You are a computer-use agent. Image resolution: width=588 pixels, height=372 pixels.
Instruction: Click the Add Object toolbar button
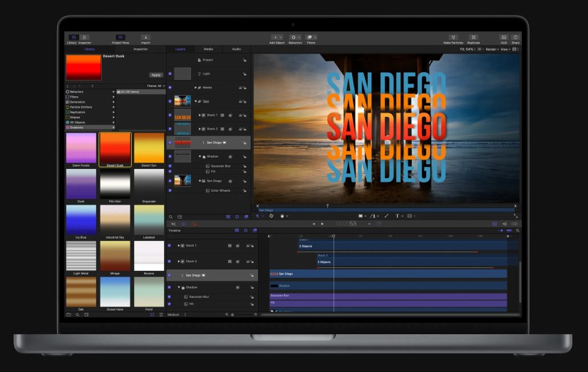click(x=277, y=38)
